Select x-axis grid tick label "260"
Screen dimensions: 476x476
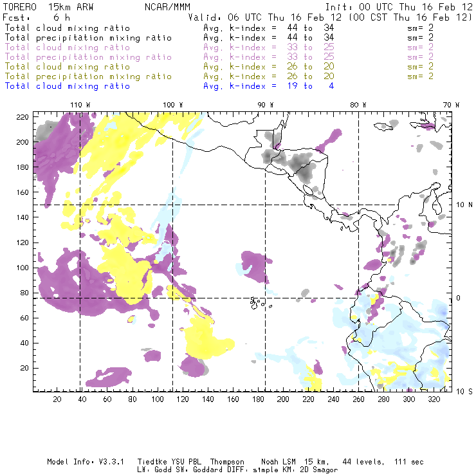point(358,399)
